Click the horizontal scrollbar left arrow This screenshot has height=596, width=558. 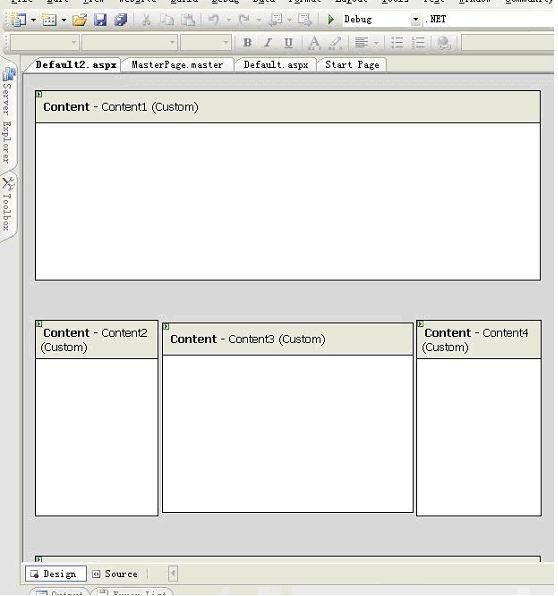point(173,573)
